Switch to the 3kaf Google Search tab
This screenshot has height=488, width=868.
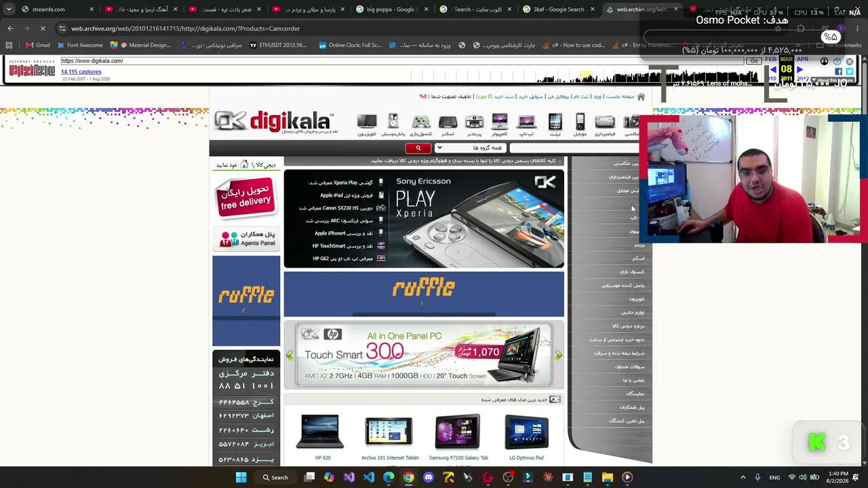tap(558, 9)
